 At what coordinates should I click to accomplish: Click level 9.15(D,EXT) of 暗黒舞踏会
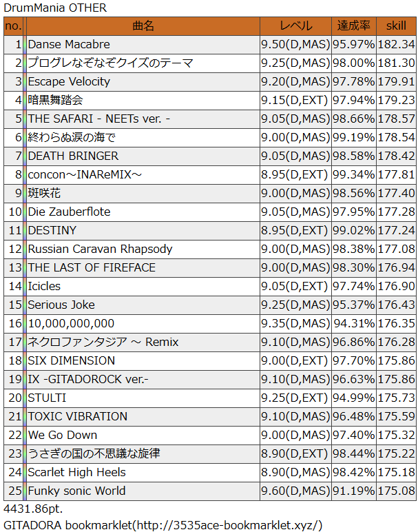click(x=294, y=101)
